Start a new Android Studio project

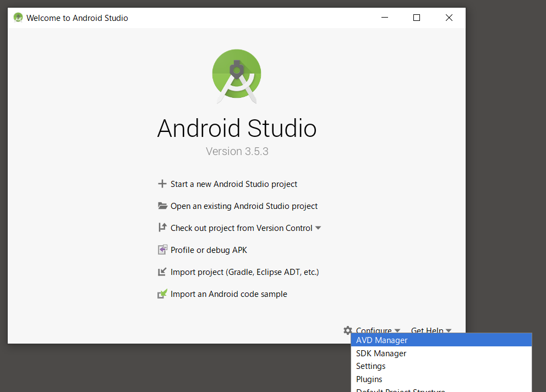[x=234, y=184]
